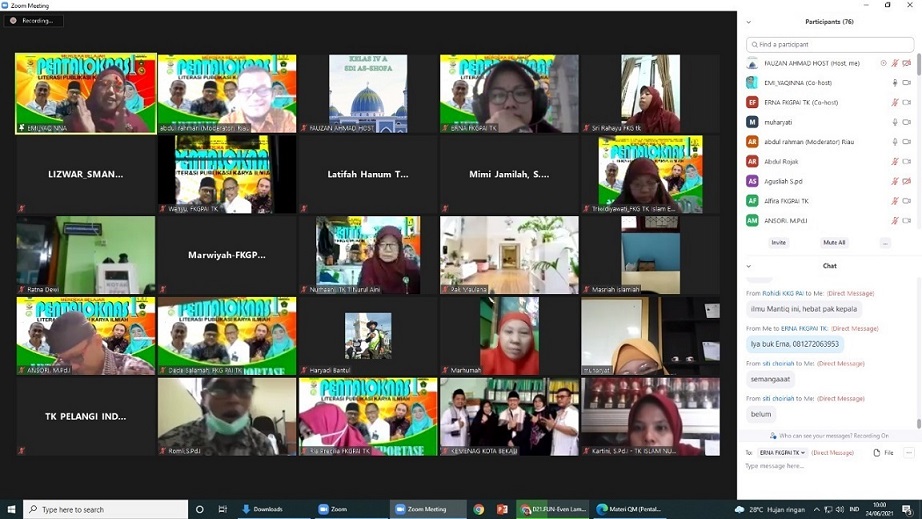Toggle ERNA FKGPAI TK video camera
This screenshot has height=519, width=922.
click(907, 102)
